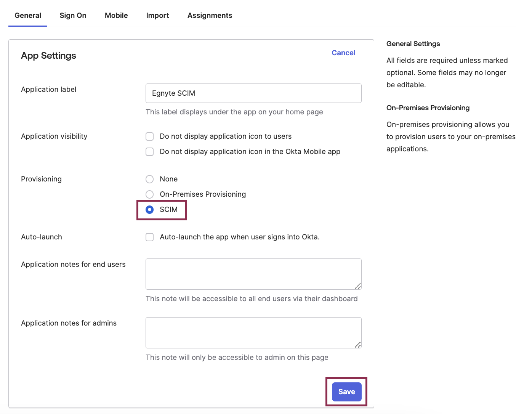Viewport: 532px width, 414px height.
Task: Check hiding icon in the Okta Mobile app
Action: coord(149,151)
